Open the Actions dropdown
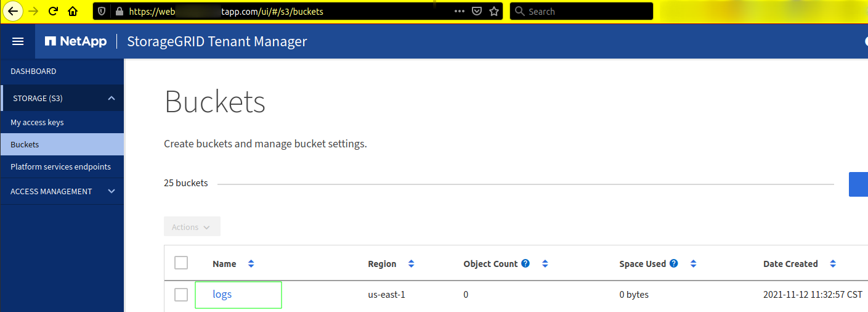868x312 pixels. click(x=192, y=226)
